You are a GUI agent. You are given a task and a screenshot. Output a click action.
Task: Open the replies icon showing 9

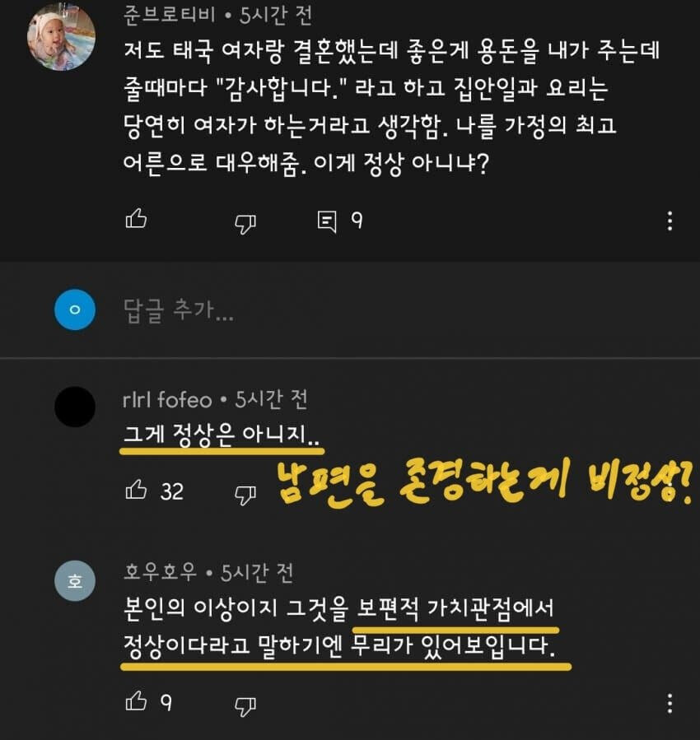coord(327,221)
